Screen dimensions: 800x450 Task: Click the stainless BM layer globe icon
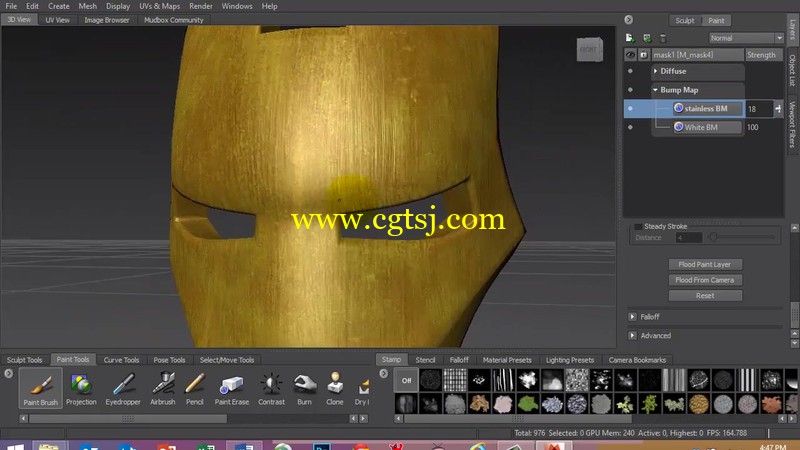pos(678,108)
